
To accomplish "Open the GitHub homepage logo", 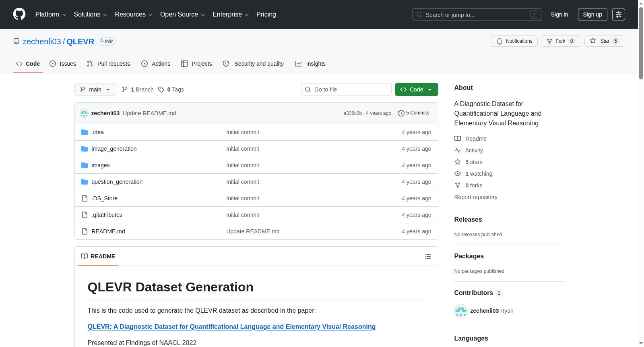I will pos(19,15).
